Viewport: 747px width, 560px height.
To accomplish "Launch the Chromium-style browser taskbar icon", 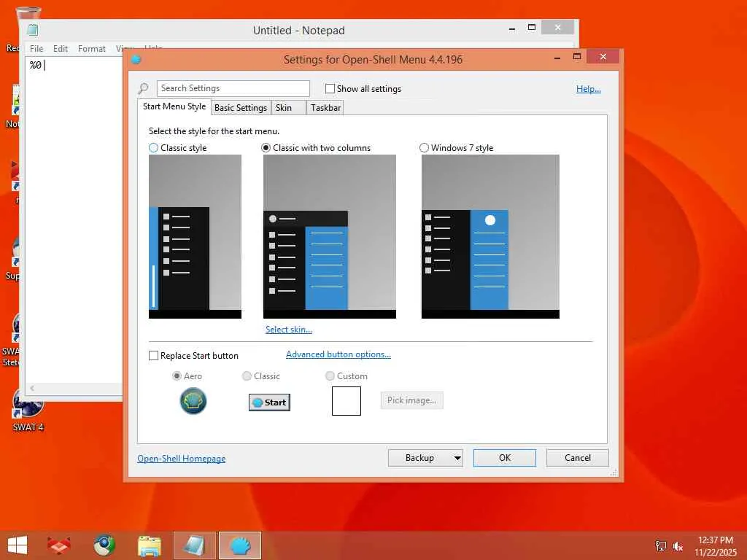I will [x=104, y=545].
